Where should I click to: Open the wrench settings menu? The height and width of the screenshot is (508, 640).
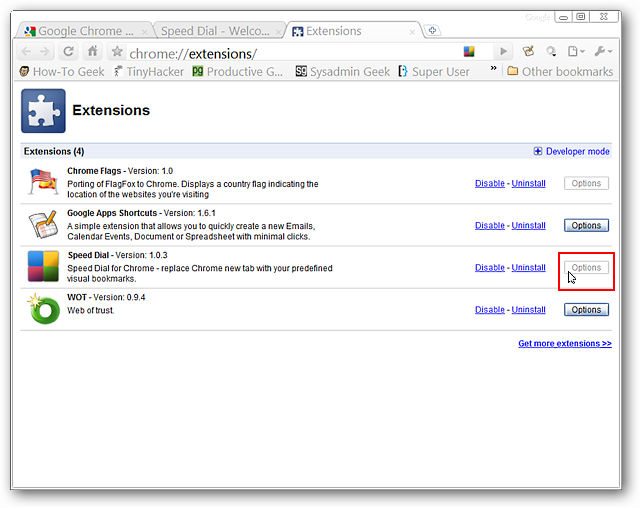[x=603, y=52]
